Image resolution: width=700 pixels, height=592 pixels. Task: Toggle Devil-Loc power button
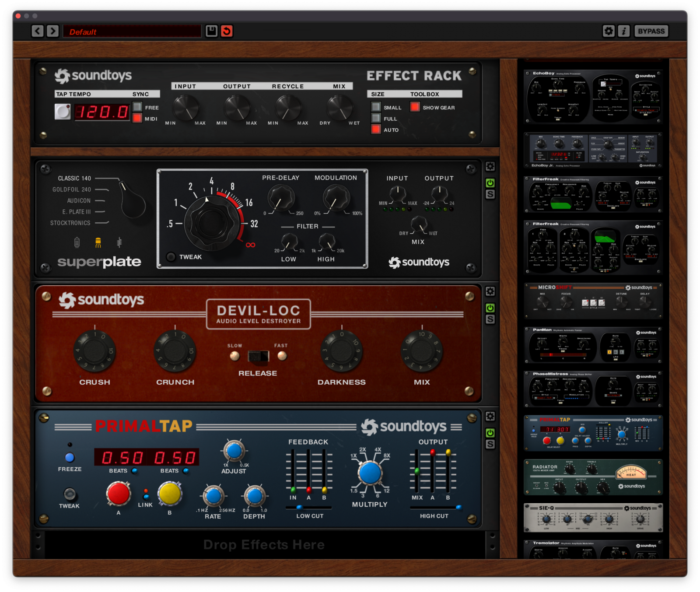click(490, 308)
